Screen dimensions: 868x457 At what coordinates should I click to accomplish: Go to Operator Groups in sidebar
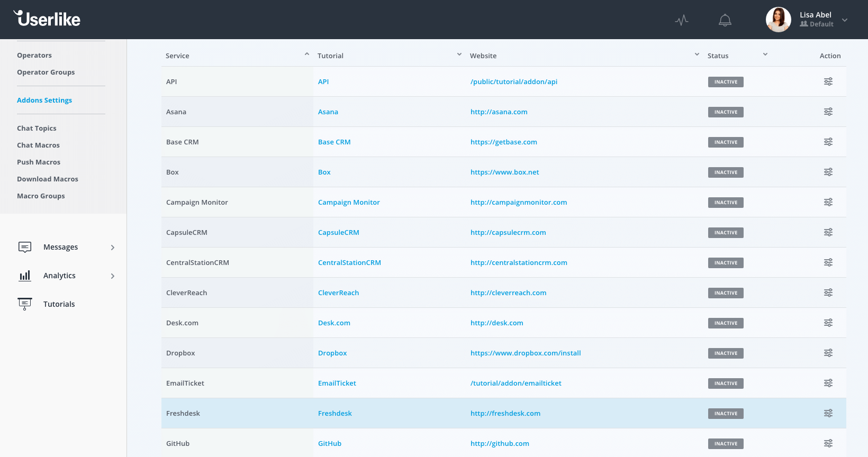coord(46,72)
